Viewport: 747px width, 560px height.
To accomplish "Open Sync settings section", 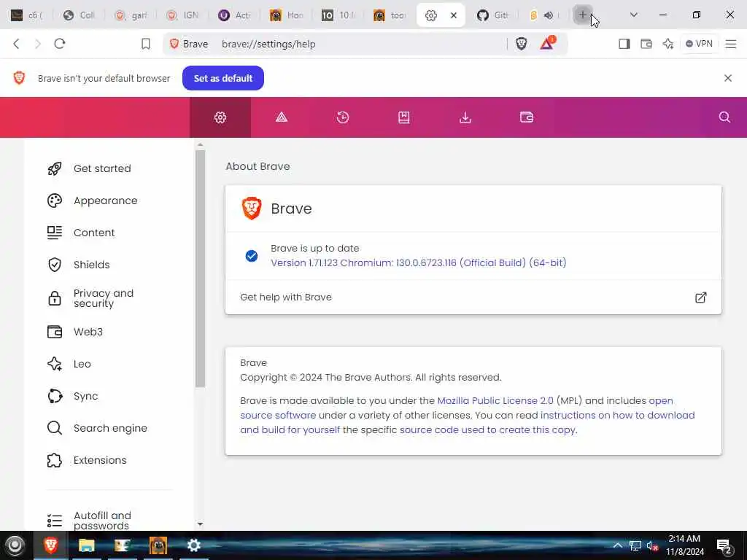I will coord(85,396).
